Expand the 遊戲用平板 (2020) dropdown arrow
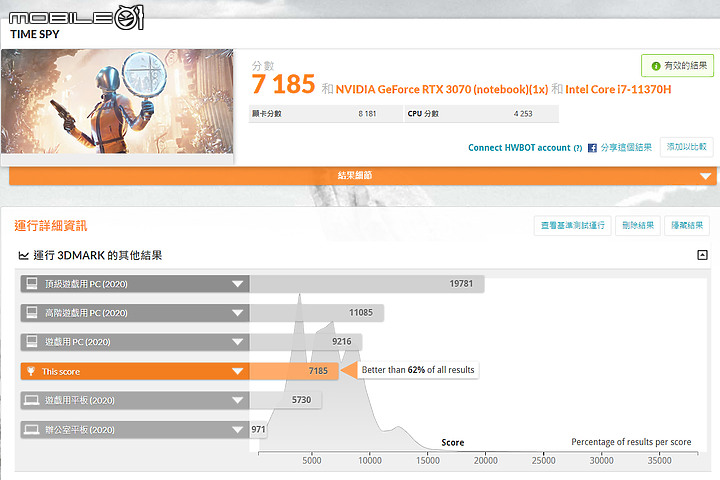 pyautogui.click(x=237, y=400)
